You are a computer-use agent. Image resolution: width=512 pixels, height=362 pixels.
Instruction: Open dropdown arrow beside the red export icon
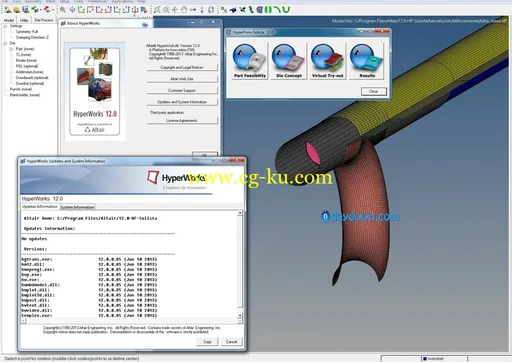pos(53,10)
